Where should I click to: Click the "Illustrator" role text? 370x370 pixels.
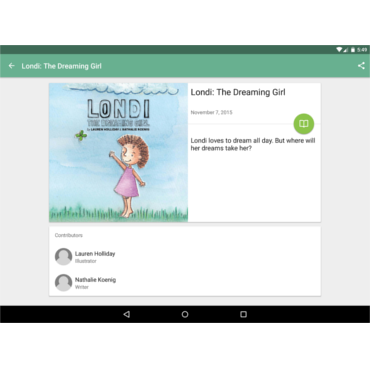pos(86,261)
